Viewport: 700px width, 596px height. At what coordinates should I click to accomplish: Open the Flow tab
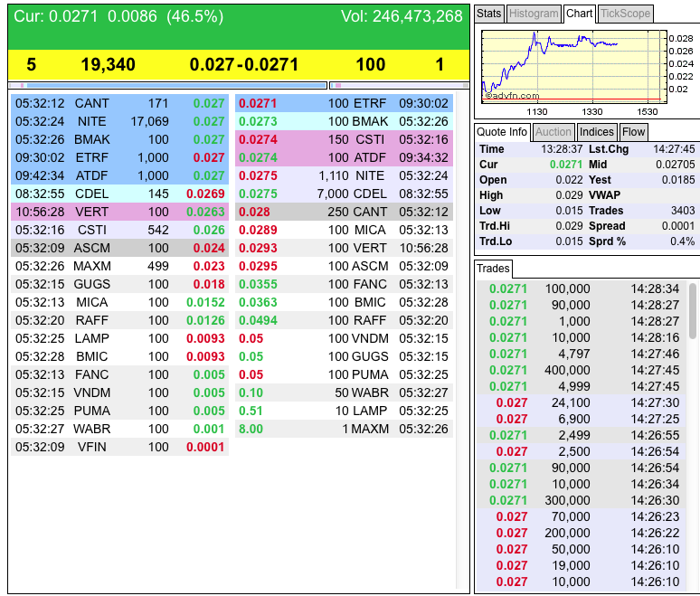(x=633, y=132)
